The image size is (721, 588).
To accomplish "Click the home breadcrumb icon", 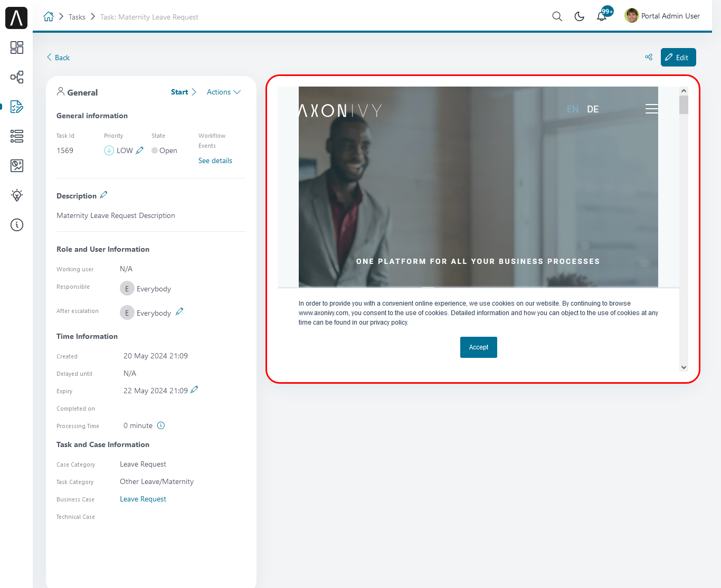I will click(49, 16).
